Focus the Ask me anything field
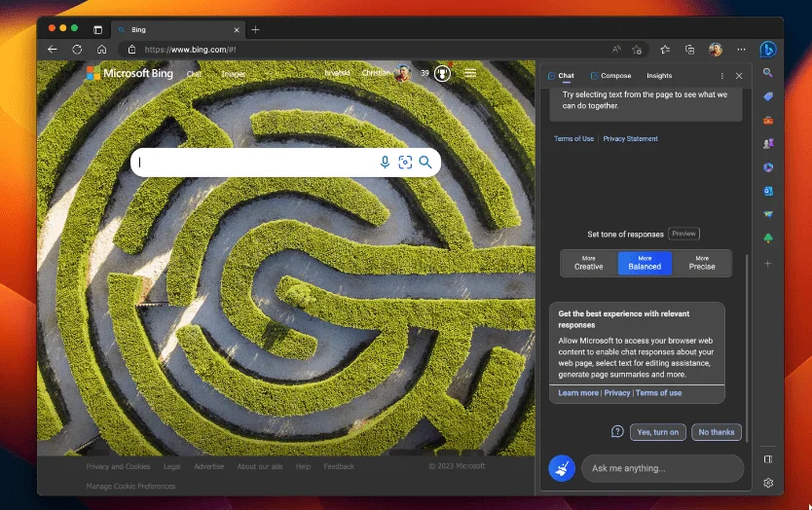The image size is (812, 510). tap(662, 468)
